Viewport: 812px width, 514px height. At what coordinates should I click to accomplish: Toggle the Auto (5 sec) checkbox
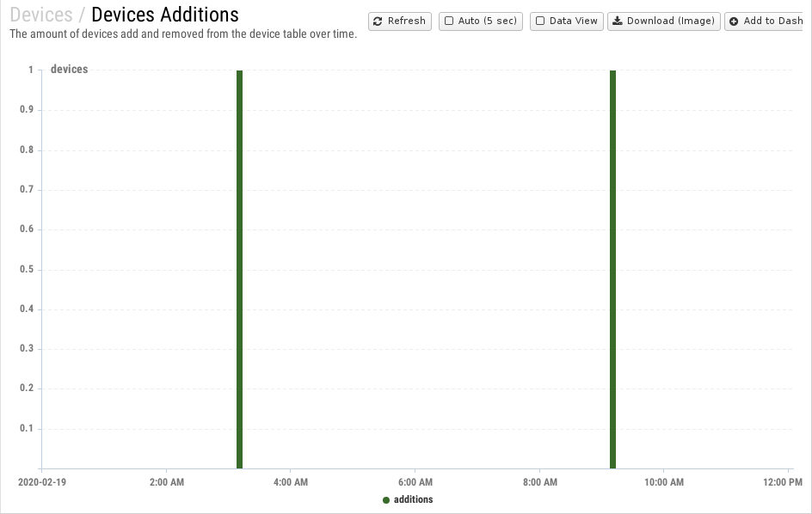click(x=449, y=21)
